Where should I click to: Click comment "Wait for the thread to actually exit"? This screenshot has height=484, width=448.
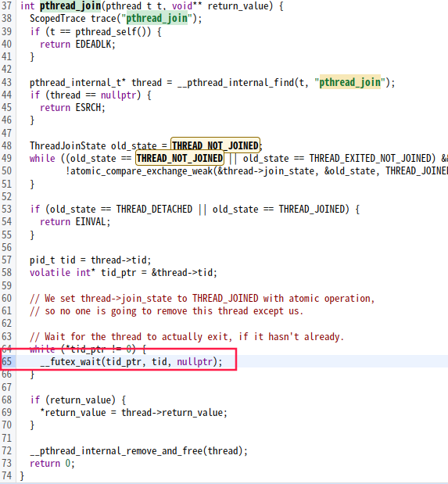pyautogui.click(x=187, y=337)
